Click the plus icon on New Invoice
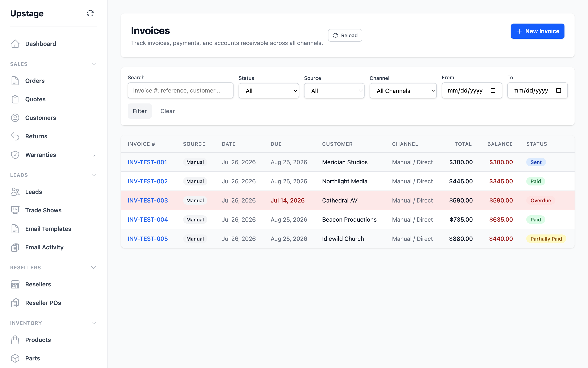Image resolution: width=588 pixels, height=368 pixels. [519, 31]
